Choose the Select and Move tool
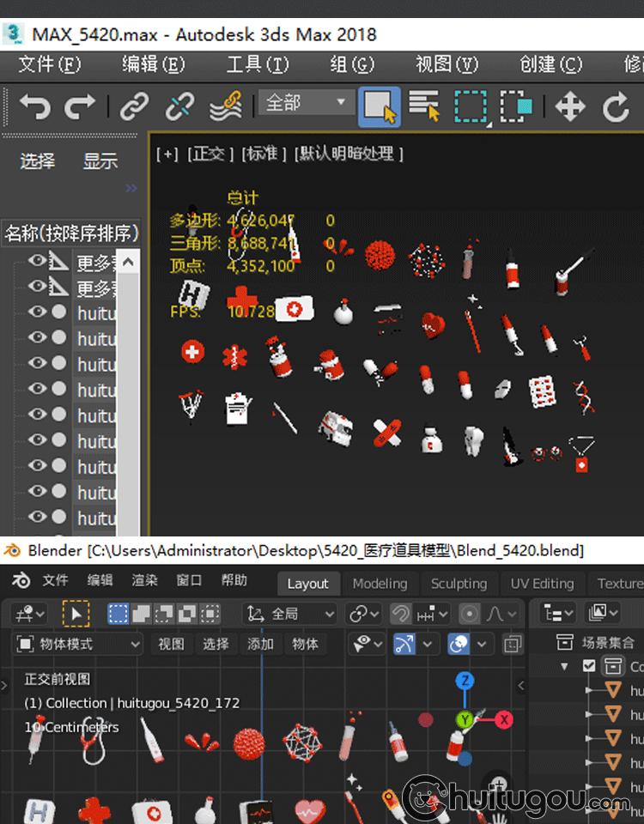 (570, 106)
